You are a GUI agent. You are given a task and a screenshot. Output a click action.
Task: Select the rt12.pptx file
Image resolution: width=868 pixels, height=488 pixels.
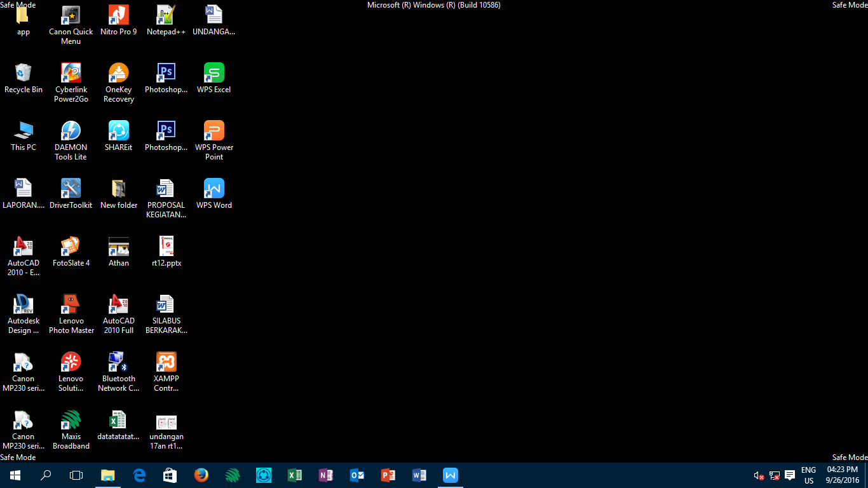pos(166,252)
